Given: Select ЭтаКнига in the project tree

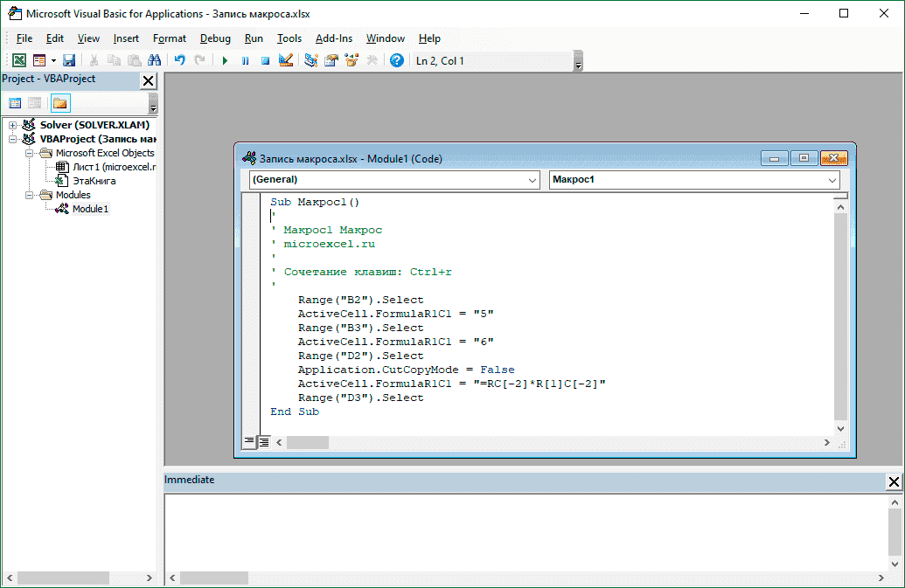Looking at the screenshot, I should coord(94,181).
